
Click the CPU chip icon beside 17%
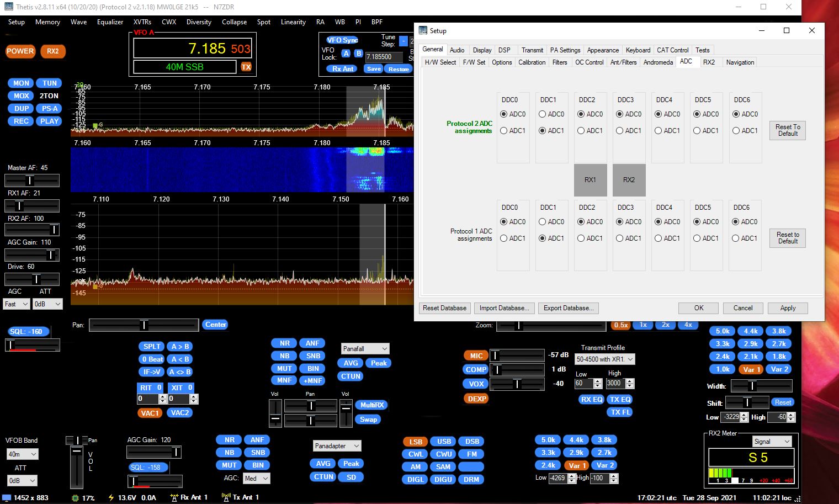click(76, 497)
